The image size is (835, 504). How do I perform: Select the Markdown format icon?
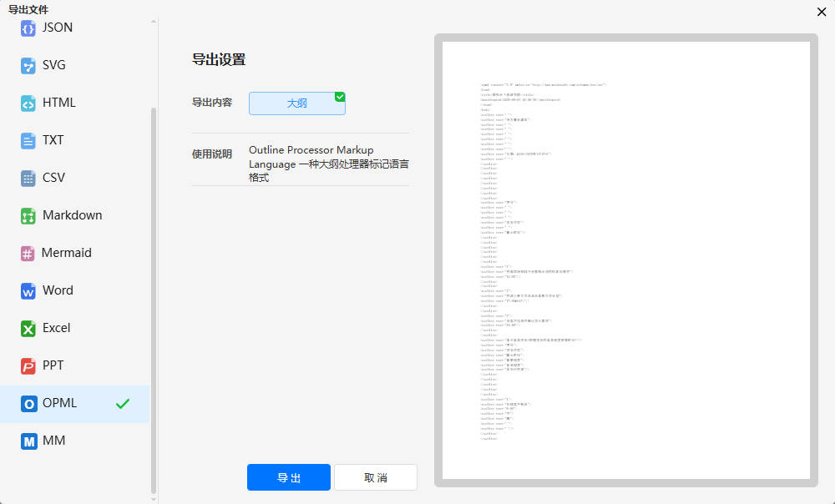(28, 215)
